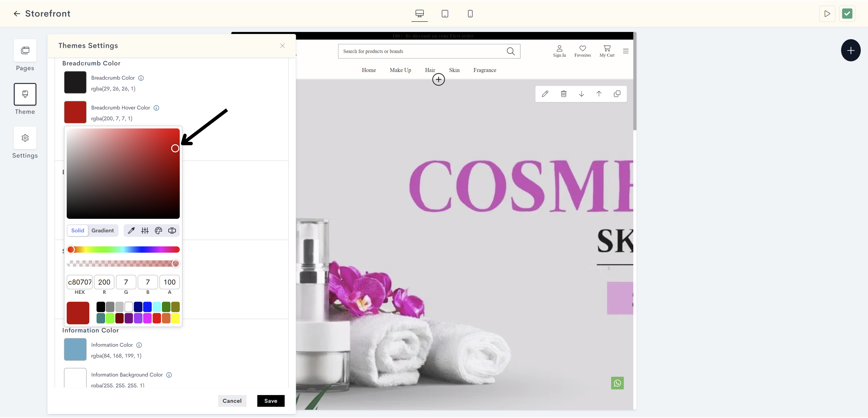Click the hue slider handle
This screenshot has width=868, height=418.
(x=71, y=250)
